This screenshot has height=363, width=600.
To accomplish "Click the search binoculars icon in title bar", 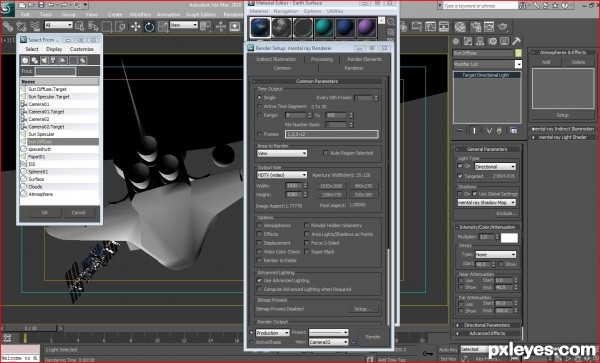I will [522, 5].
